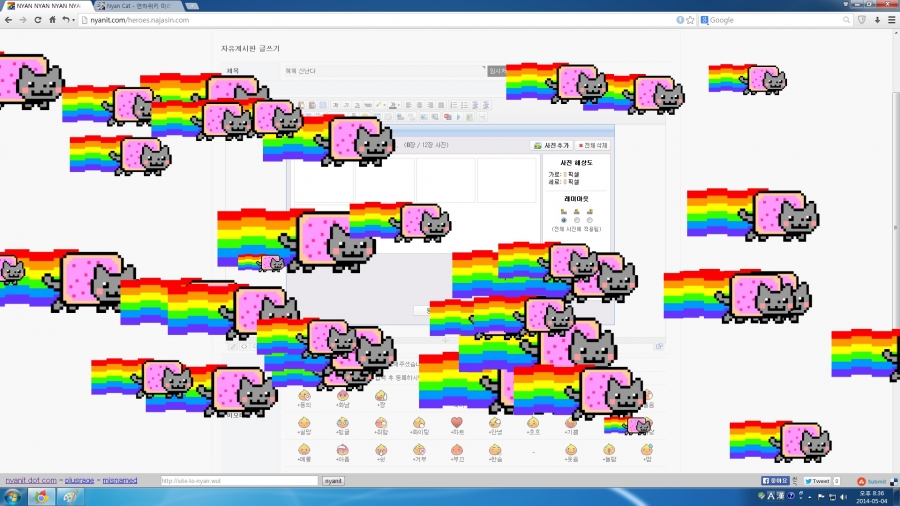Open the volume control in system tray
The height and width of the screenshot is (506, 900).
pos(843,497)
